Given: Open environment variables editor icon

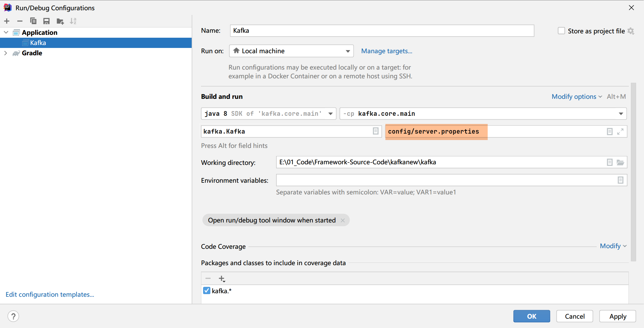Looking at the screenshot, I should 620,180.
